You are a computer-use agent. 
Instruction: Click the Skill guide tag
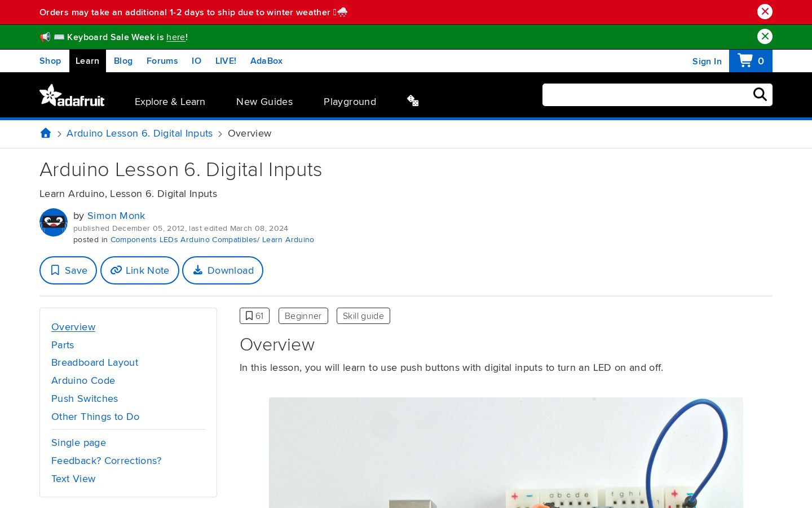point(363,316)
